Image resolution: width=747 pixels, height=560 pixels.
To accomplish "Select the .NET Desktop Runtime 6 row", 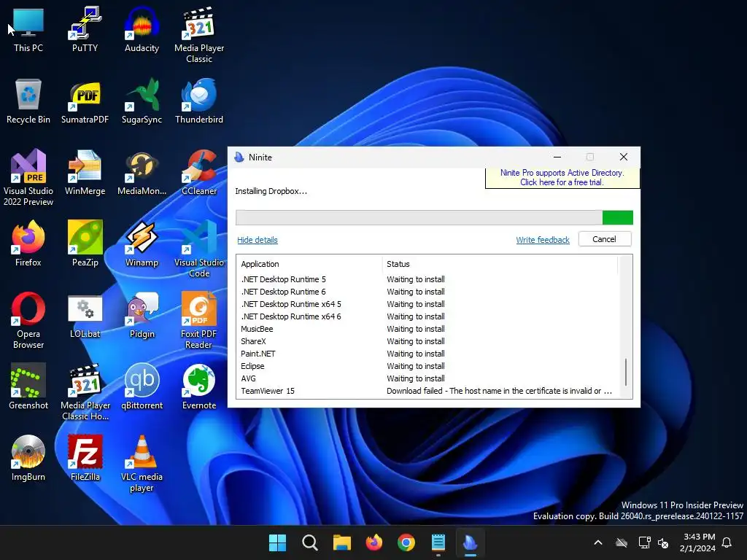I will 427,292.
